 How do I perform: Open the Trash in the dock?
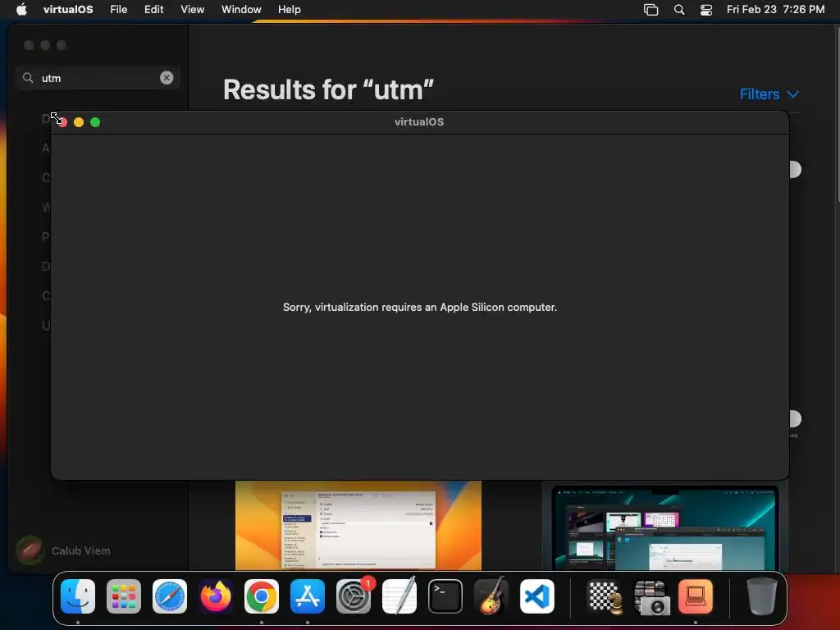click(761, 596)
